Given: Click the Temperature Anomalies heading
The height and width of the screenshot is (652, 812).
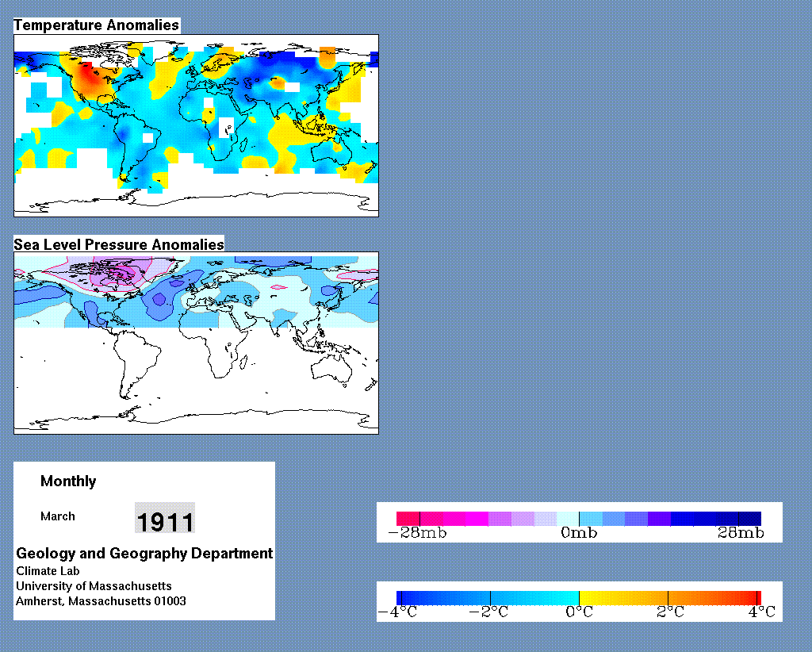Looking at the screenshot, I should pyautogui.click(x=96, y=25).
